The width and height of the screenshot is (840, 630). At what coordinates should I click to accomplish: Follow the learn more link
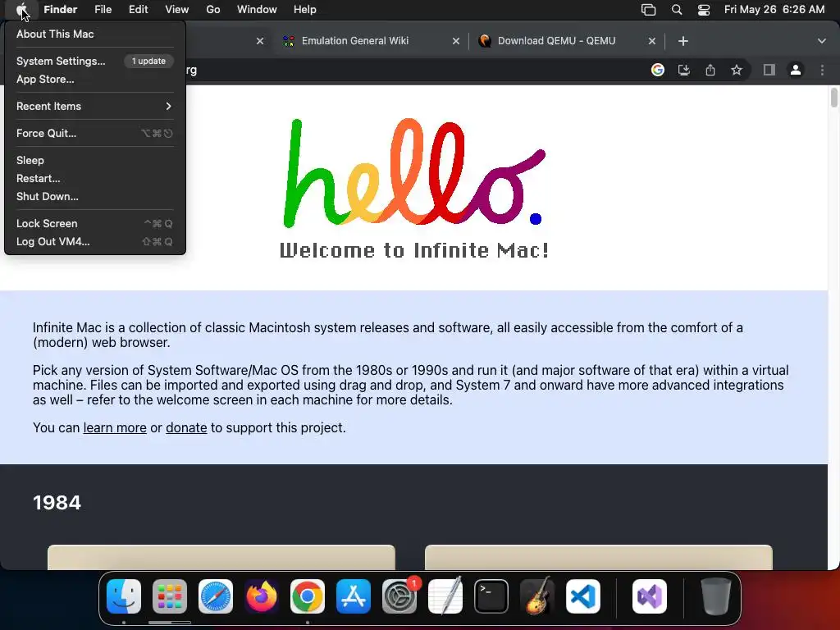tap(115, 427)
